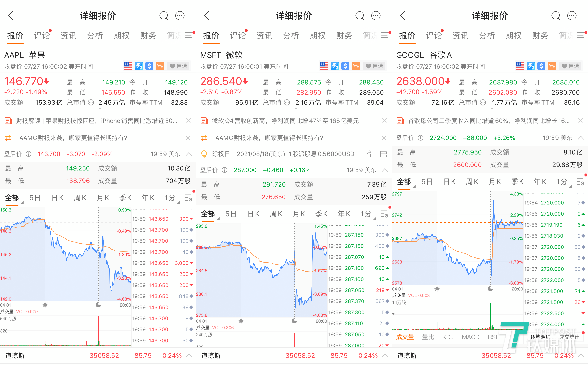Open more-tabs hamburger menu in AAPL panel
The height and width of the screenshot is (365, 588).
(189, 35)
